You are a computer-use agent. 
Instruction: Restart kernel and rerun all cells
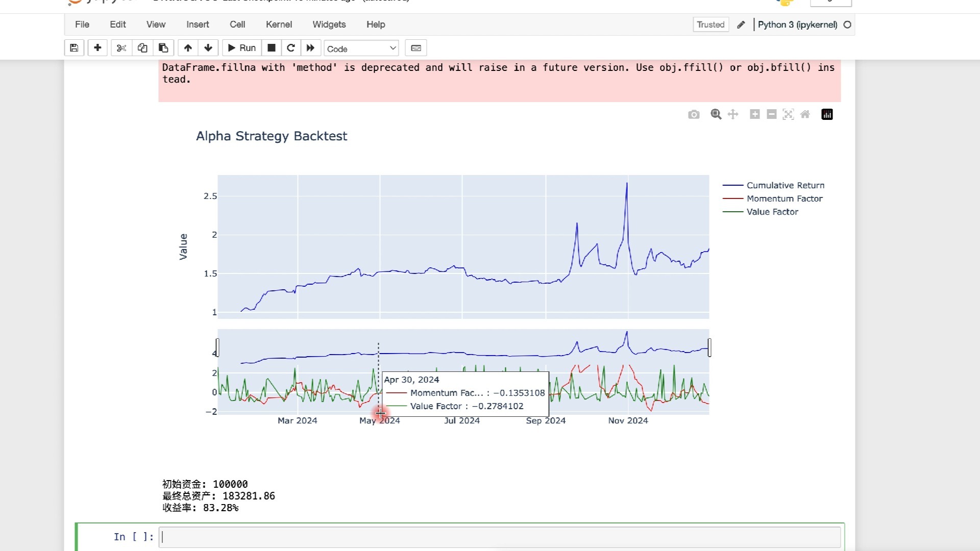click(310, 48)
